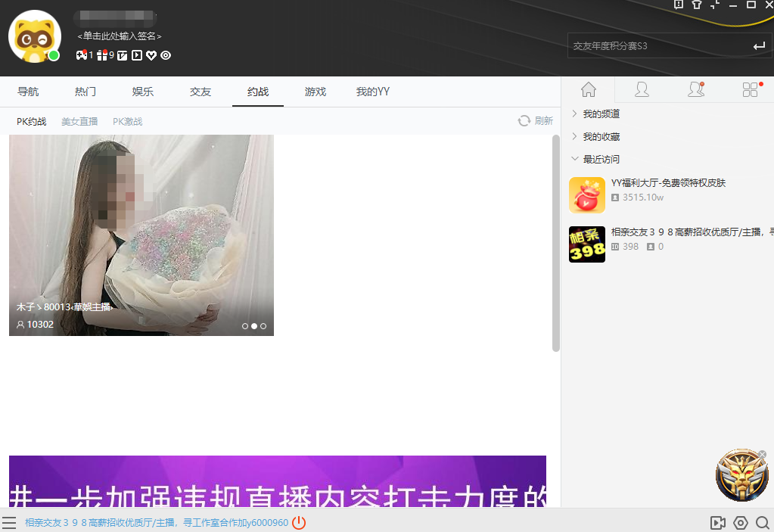Switch to the 游戏 tab
This screenshot has width=774, height=532.
315,91
